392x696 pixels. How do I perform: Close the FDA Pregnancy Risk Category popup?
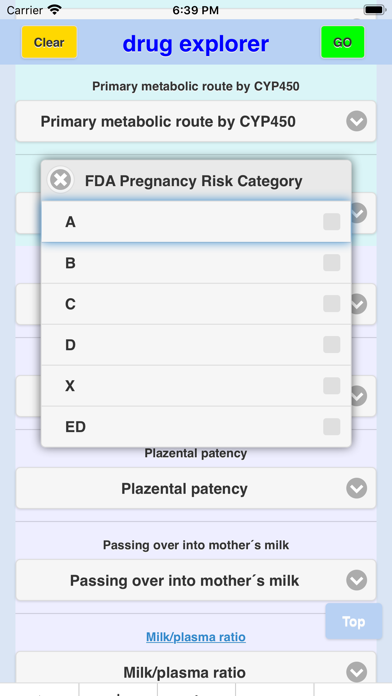pos(60,180)
